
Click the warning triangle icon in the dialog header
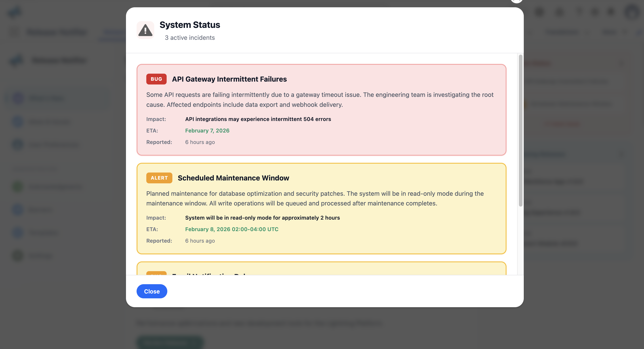(x=145, y=30)
